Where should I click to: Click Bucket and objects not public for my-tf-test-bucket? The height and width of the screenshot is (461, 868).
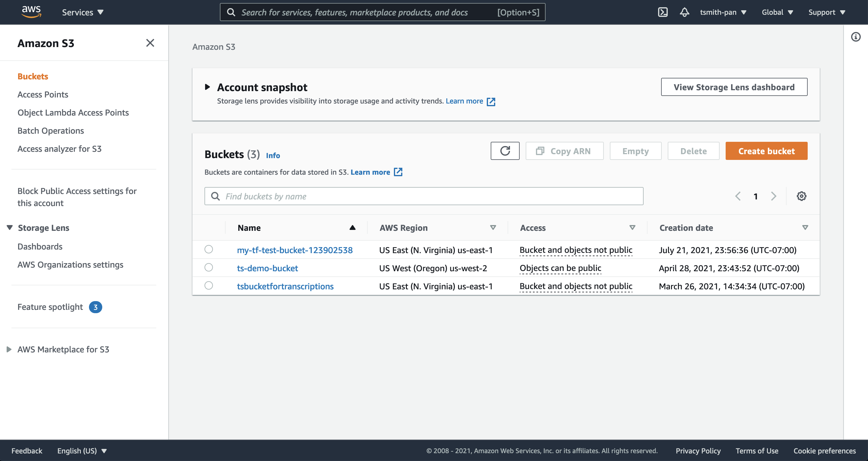[576, 250]
